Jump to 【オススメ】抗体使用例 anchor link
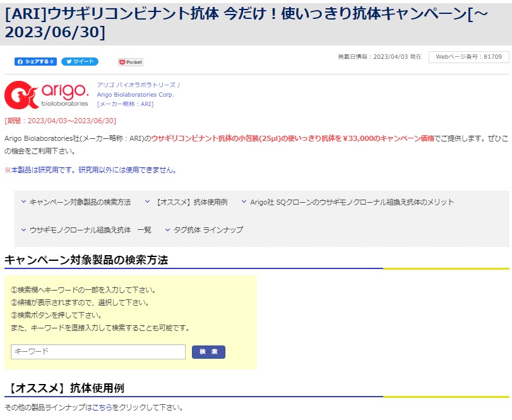512x420 pixels. 191,202
